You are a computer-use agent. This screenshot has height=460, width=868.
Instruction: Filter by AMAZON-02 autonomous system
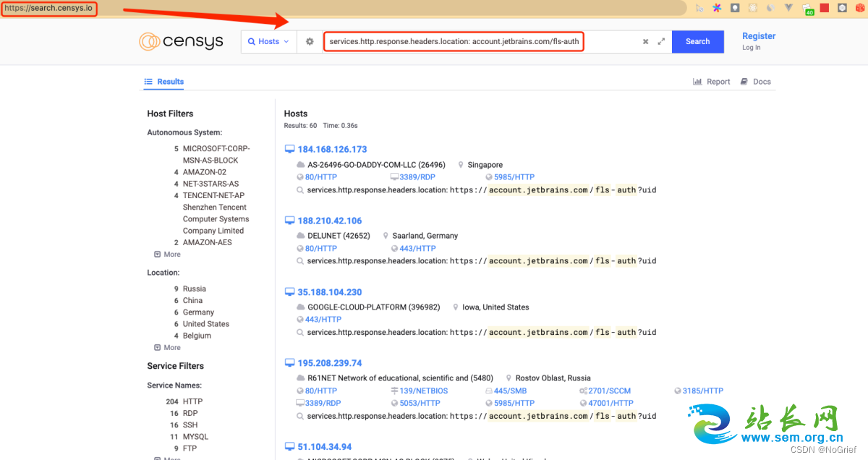click(205, 172)
